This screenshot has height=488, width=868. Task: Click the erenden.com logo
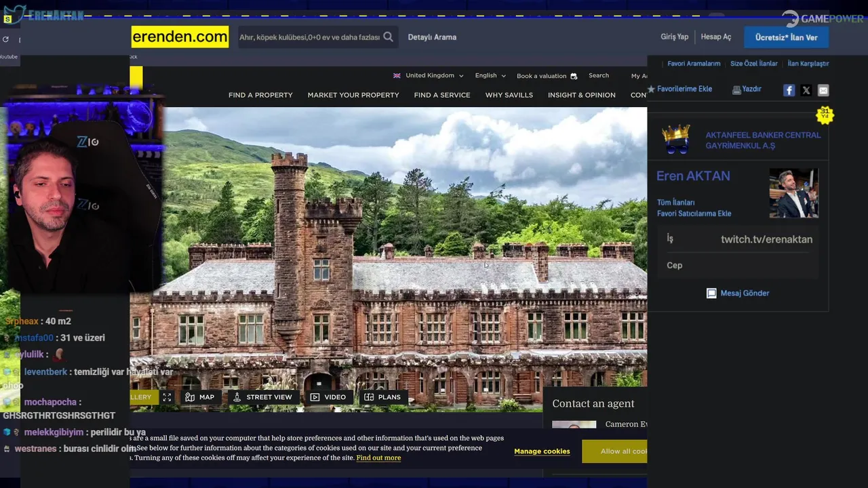tap(180, 37)
